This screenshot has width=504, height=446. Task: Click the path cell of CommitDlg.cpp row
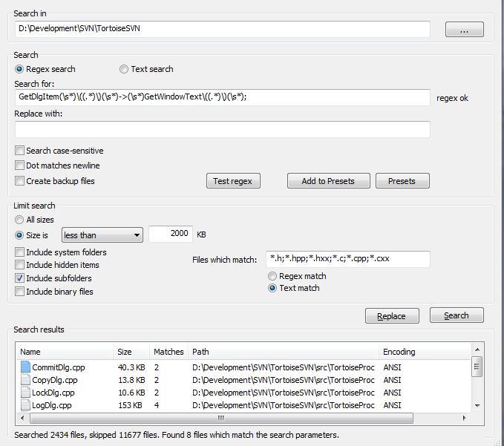[x=284, y=367]
